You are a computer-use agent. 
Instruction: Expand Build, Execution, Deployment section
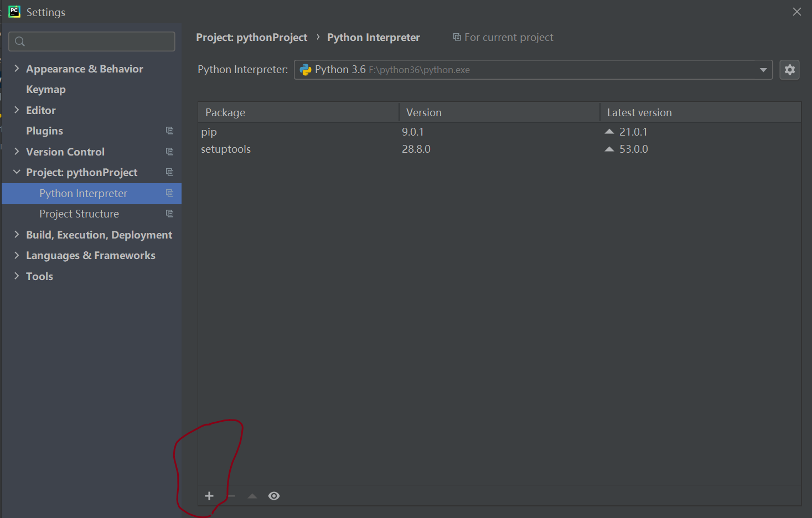tap(17, 235)
